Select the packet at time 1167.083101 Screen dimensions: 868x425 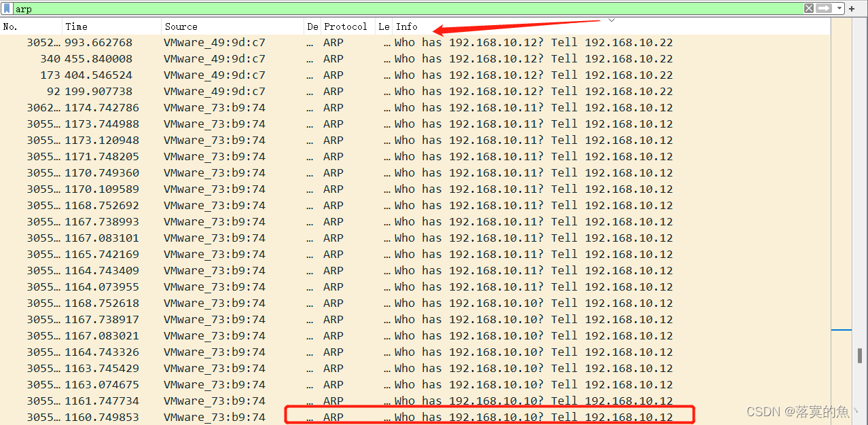(x=415, y=238)
